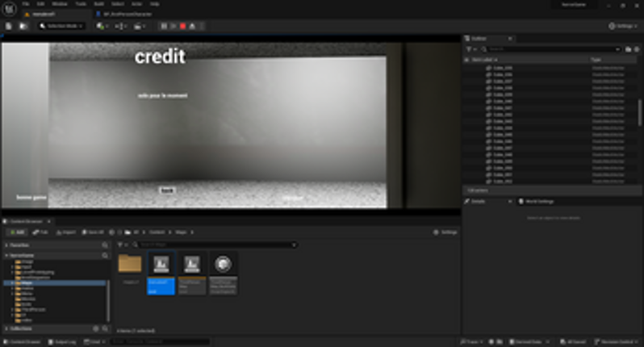Select the Details panel tab

(478, 201)
